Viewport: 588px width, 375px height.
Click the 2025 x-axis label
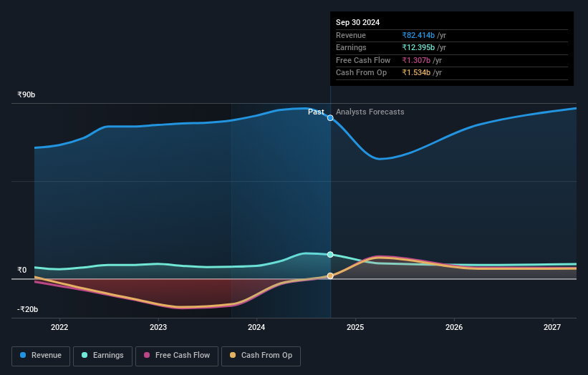355,328
